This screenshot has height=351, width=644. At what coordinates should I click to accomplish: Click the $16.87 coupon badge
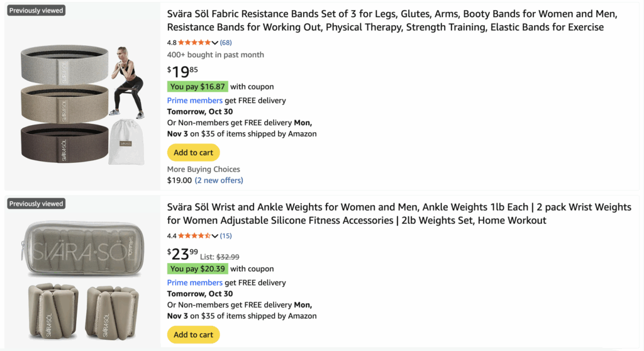197,87
